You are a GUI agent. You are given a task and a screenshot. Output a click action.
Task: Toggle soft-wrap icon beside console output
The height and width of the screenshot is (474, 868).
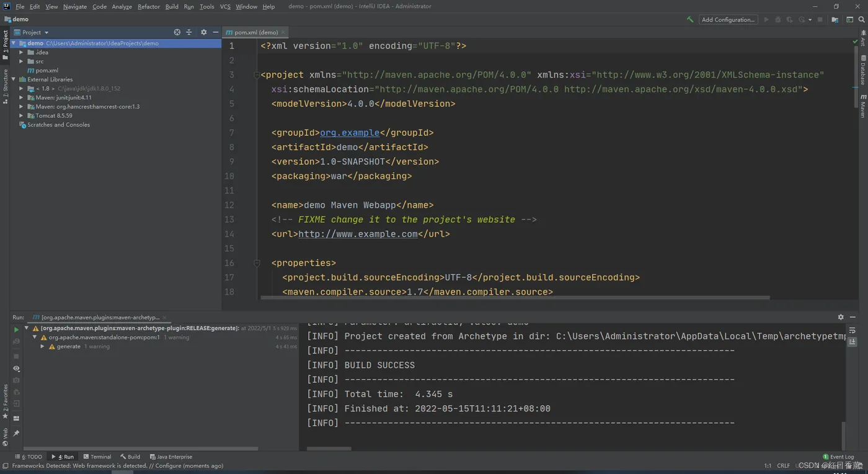(x=852, y=331)
